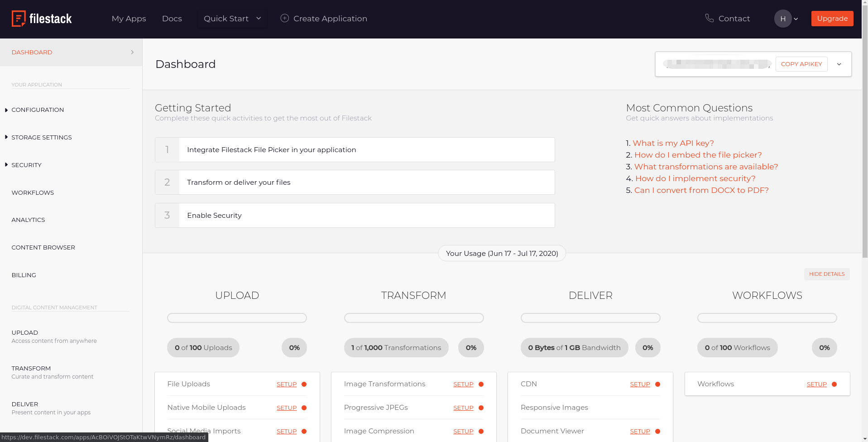Open Workflows from the sidebar
868x442 pixels.
coord(33,192)
